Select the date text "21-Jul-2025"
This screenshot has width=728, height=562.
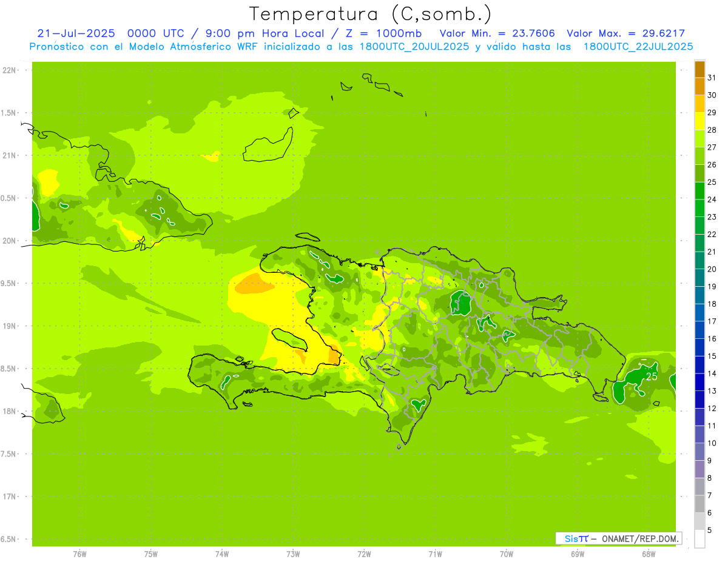(x=76, y=34)
